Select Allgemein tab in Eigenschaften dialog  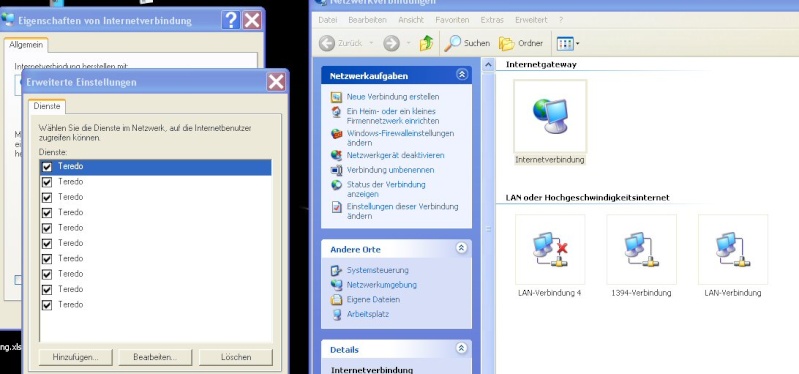click(25, 45)
